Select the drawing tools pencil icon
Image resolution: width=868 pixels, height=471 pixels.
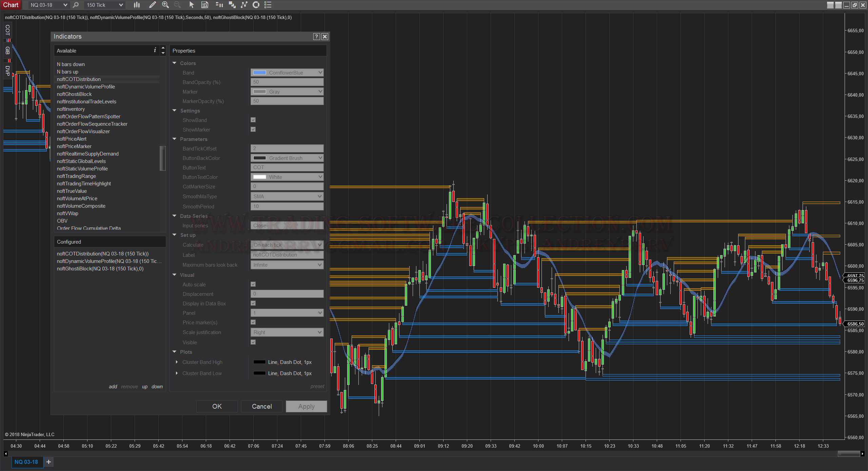pyautogui.click(x=153, y=5)
